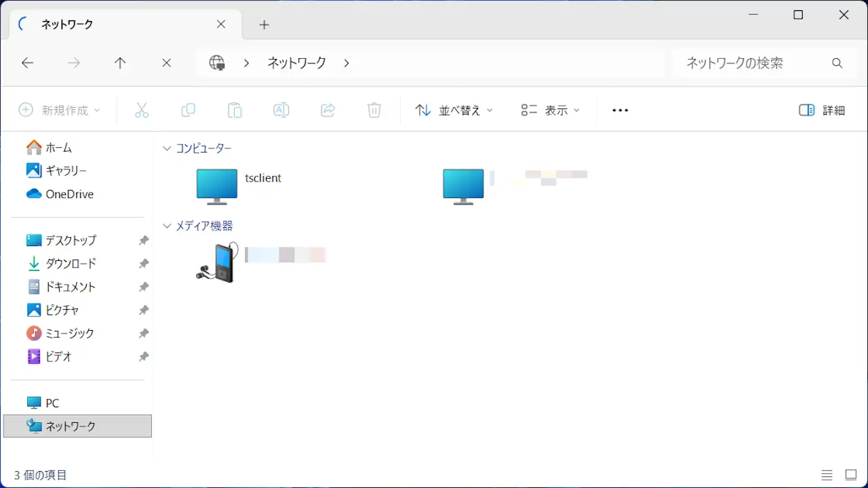Click the back navigation arrow
Image resolution: width=868 pixels, height=488 pixels.
pyautogui.click(x=27, y=63)
